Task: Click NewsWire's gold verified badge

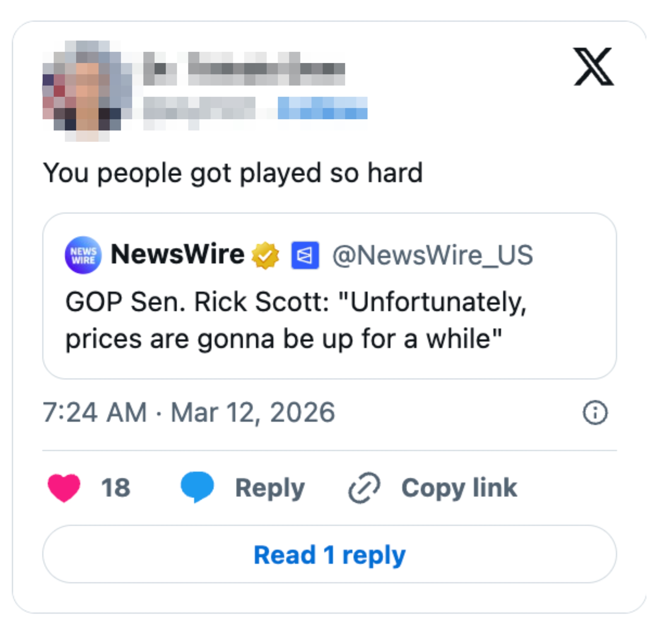Action: (x=265, y=255)
